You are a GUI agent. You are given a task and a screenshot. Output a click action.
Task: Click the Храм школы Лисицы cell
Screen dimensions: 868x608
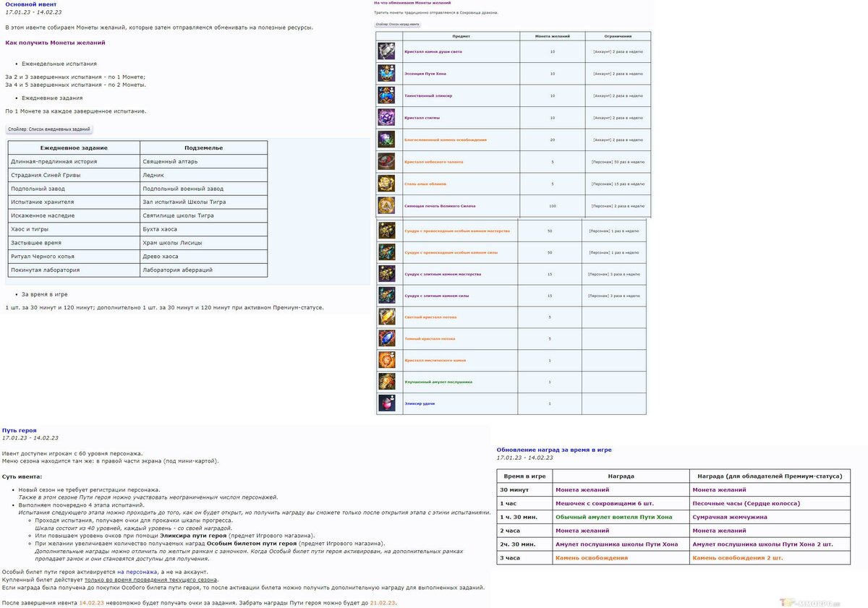pyautogui.click(x=204, y=243)
